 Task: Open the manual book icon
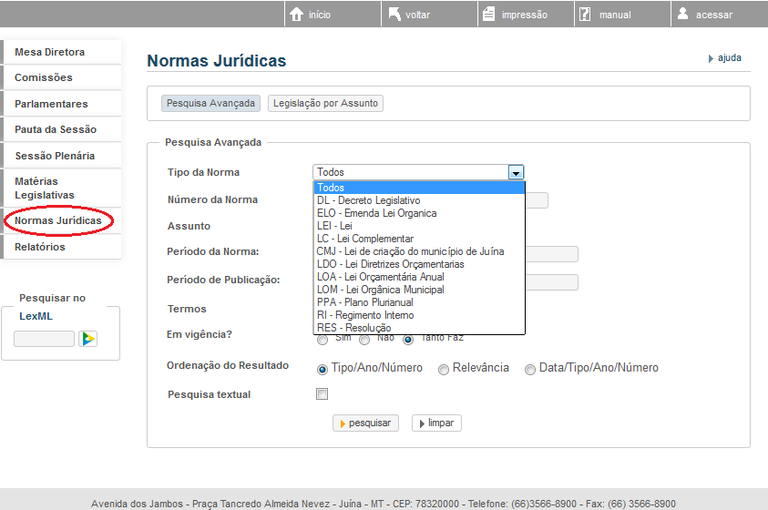[x=585, y=14]
